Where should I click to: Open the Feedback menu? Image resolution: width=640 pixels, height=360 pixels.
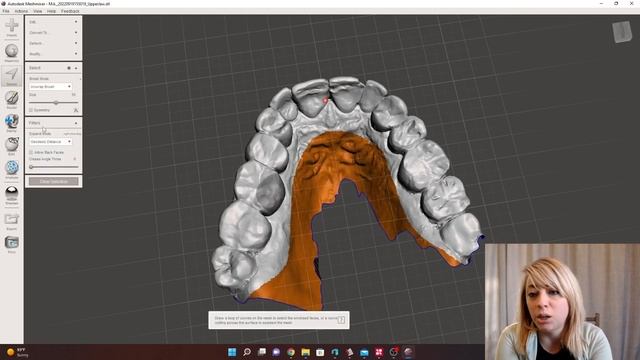70,11
